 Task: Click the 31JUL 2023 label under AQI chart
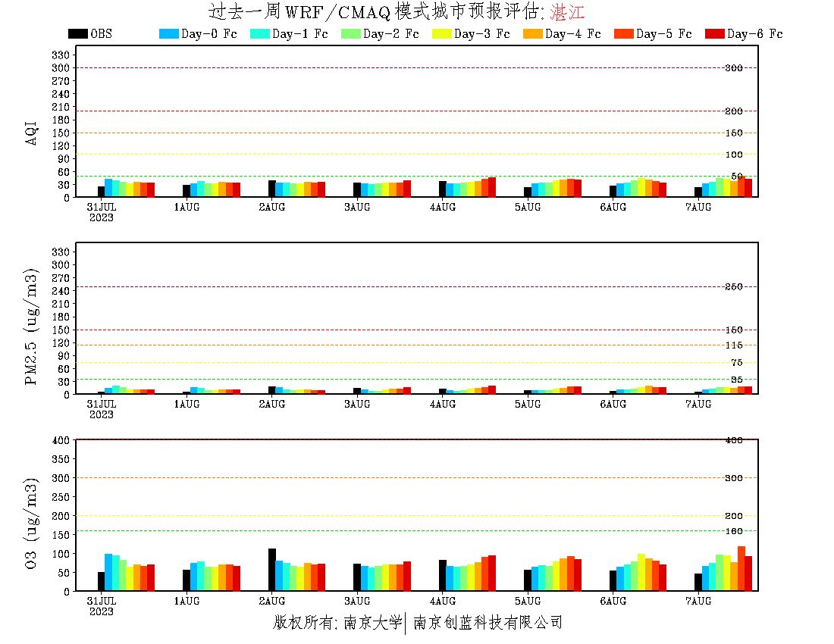101,212
